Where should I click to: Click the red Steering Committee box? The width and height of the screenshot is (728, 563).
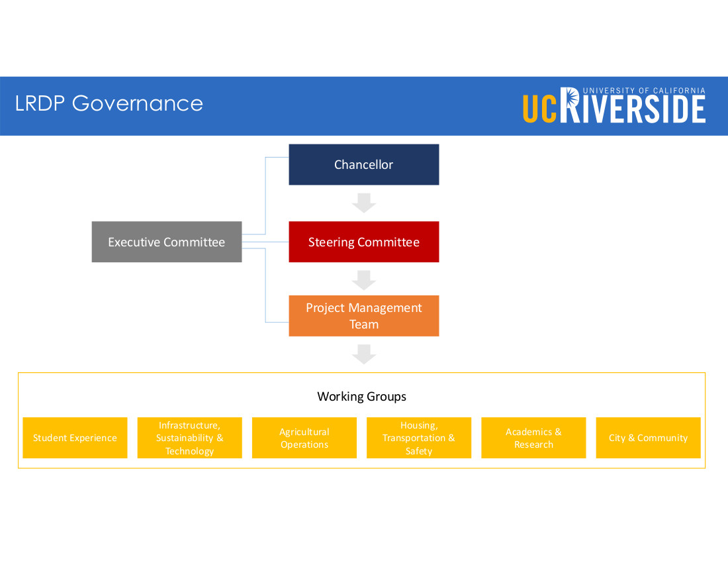tap(364, 242)
